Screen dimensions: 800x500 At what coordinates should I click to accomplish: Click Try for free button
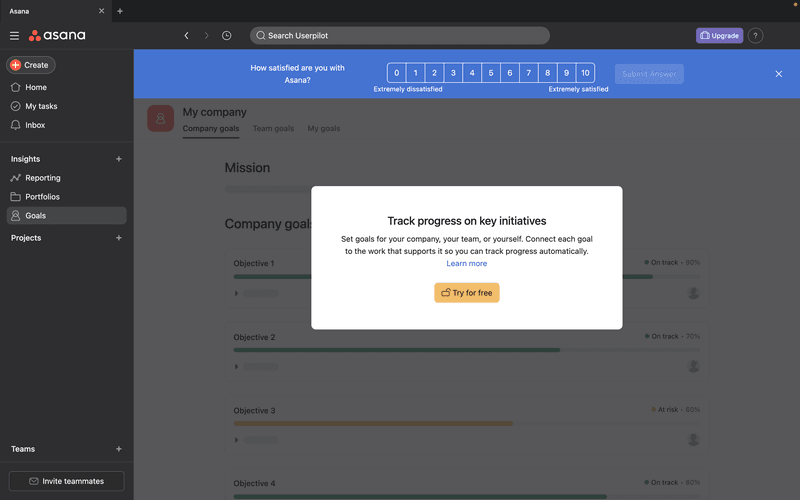[x=466, y=293]
